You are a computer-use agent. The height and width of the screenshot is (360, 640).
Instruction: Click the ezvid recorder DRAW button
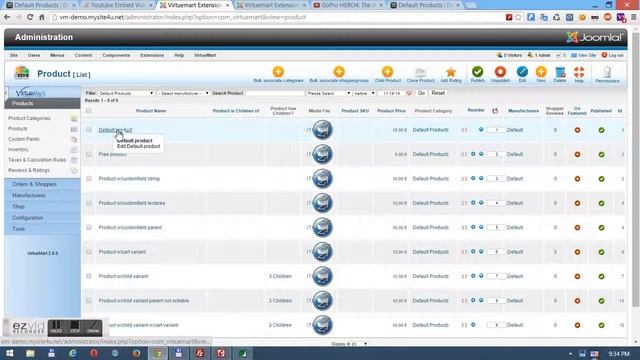93,327
